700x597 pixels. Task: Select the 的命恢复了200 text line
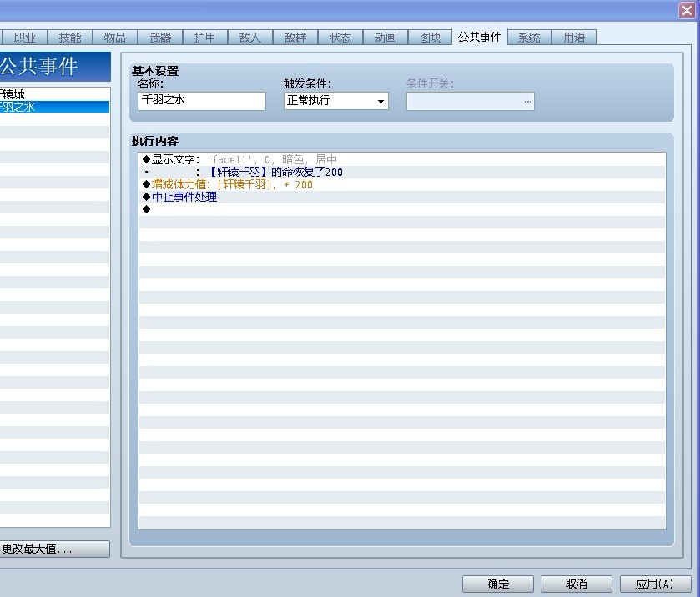pyautogui.click(x=402, y=172)
